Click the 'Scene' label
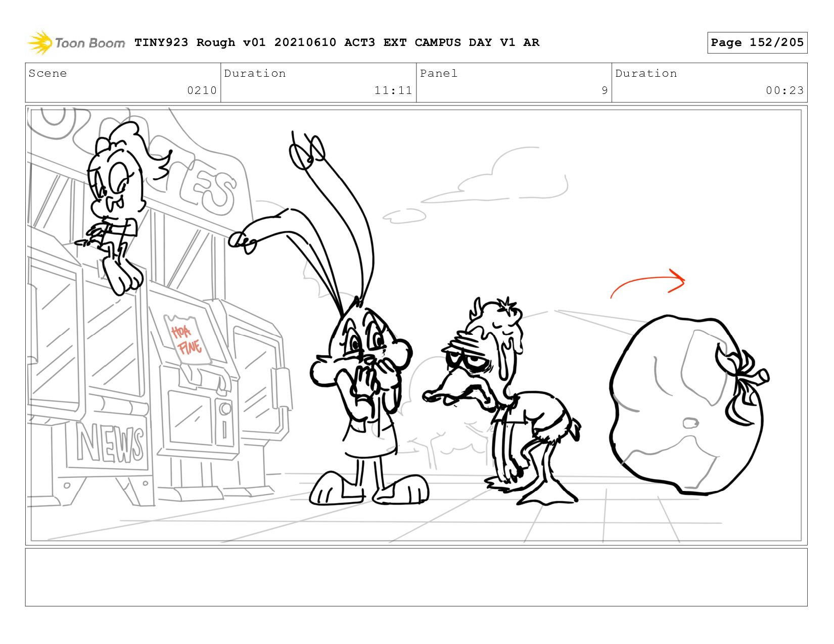The image size is (834, 644). click(x=48, y=73)
